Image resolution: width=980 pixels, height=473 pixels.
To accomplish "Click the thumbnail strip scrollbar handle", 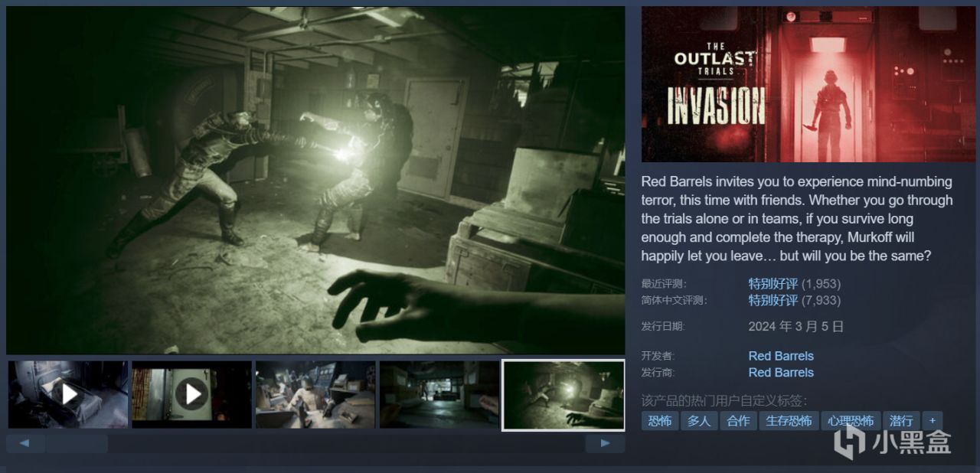I will click(77, 443).
